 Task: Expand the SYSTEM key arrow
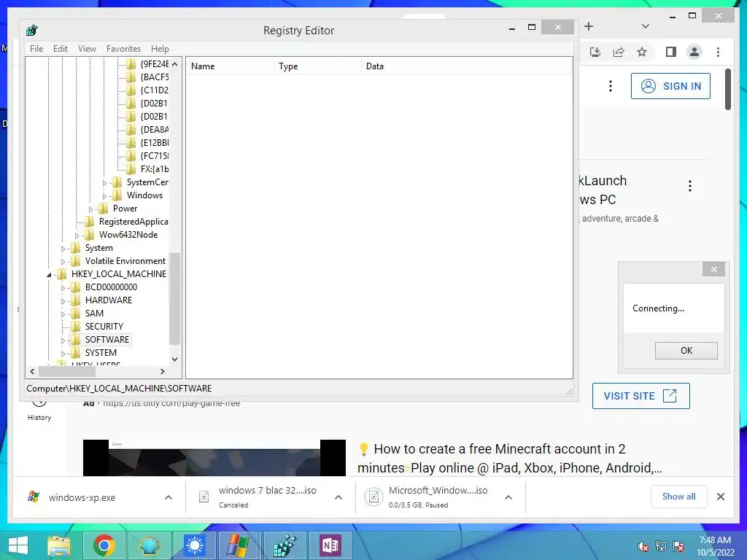63,354
